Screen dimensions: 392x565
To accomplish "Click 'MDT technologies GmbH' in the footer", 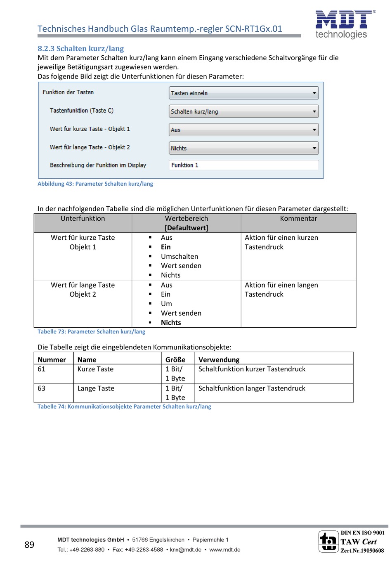I will [x=91, y=540].
